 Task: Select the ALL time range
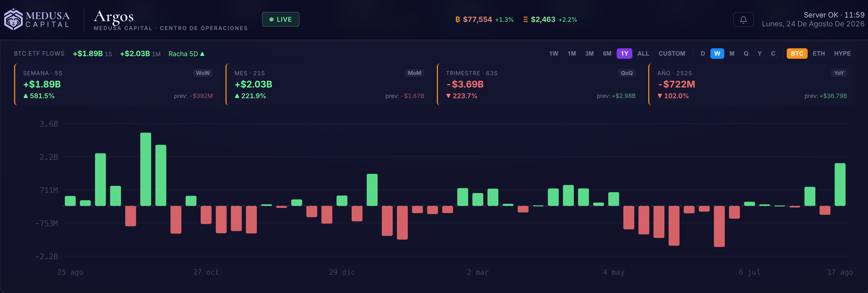pyautogui.click(x=643, y=54)
